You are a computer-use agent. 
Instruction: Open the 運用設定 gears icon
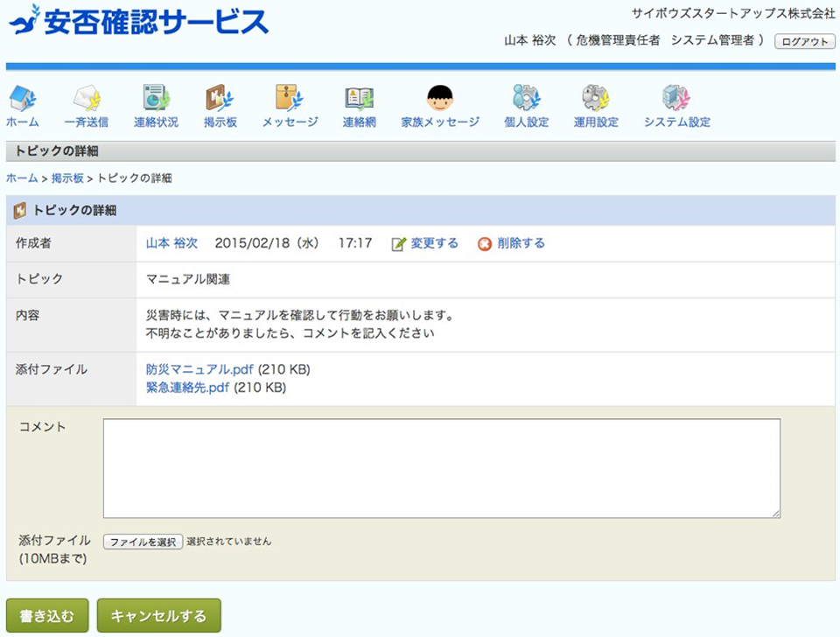pos(596,97)
